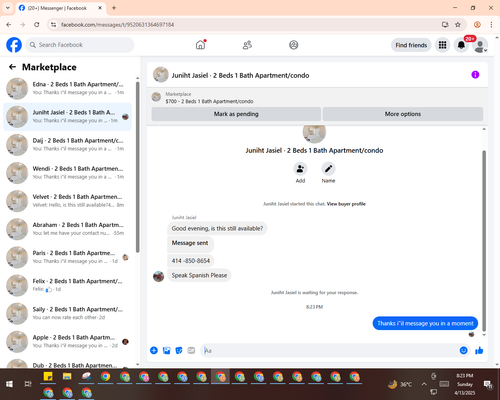Click More options button
Image resolution: width=500 pixels, height=400 pixels.
pyautogui.click(x=403, y=114)
